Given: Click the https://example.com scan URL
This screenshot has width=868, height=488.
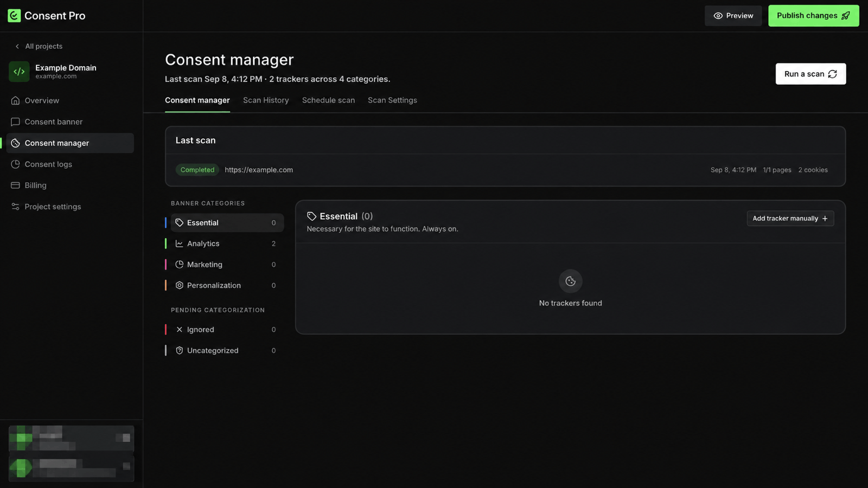Looking at the screenshot, I should click(x=259, y=170).
